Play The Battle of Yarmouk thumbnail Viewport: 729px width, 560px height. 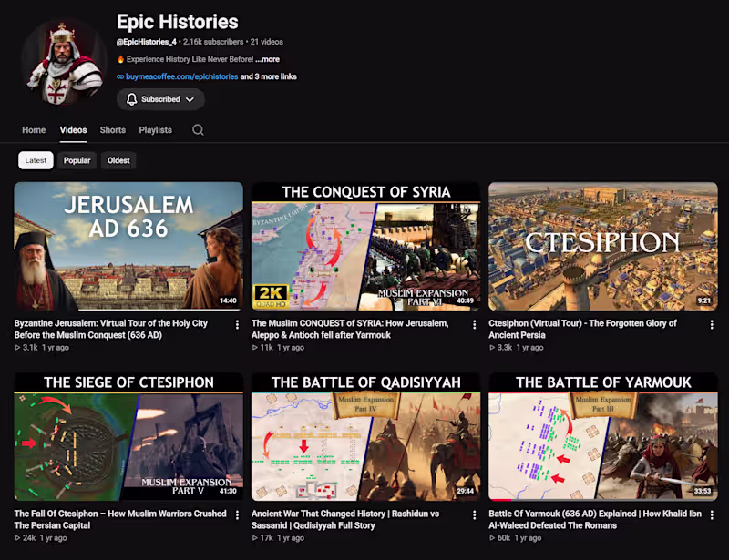tap(603, 436)
